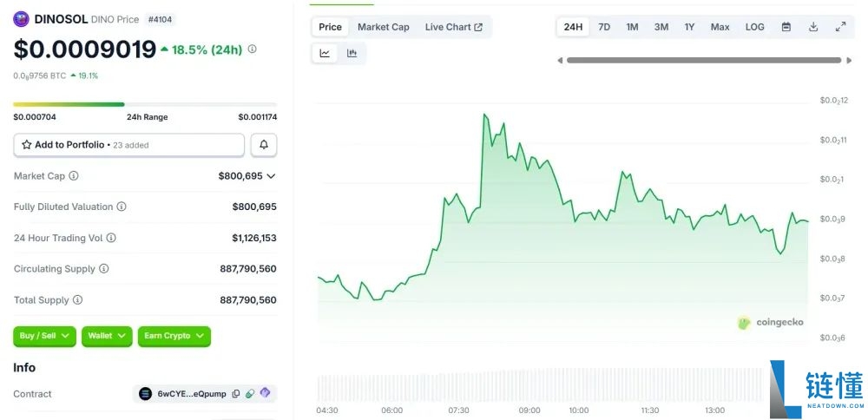868x420 pixels.
Task: Copy the contract address
Action: coord(236,394)
